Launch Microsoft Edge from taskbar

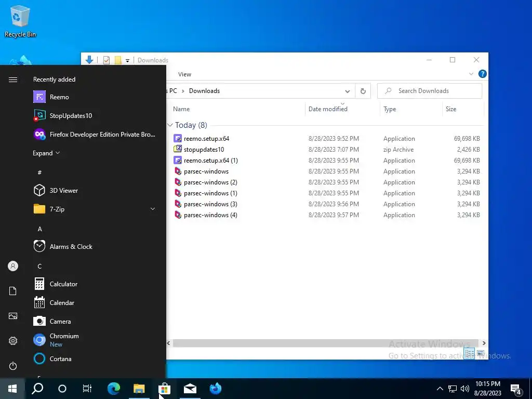pyautogui.click(x=114, y=389)
